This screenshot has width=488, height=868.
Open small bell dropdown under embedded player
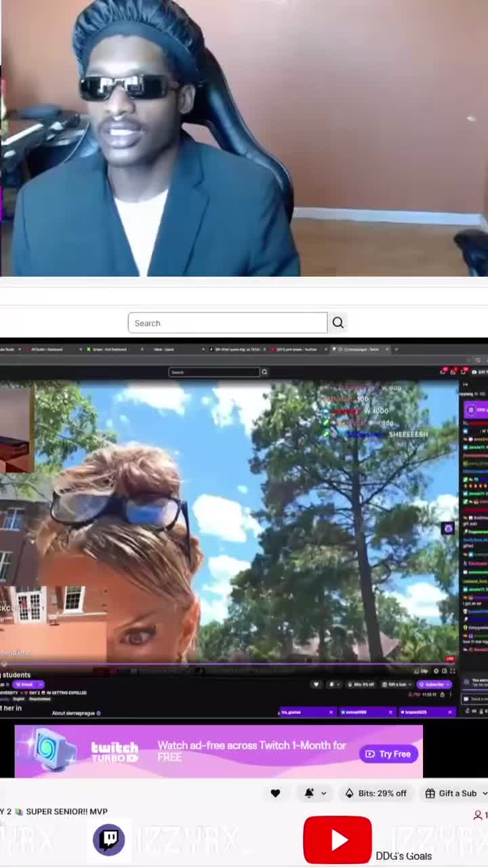(333, 684)
